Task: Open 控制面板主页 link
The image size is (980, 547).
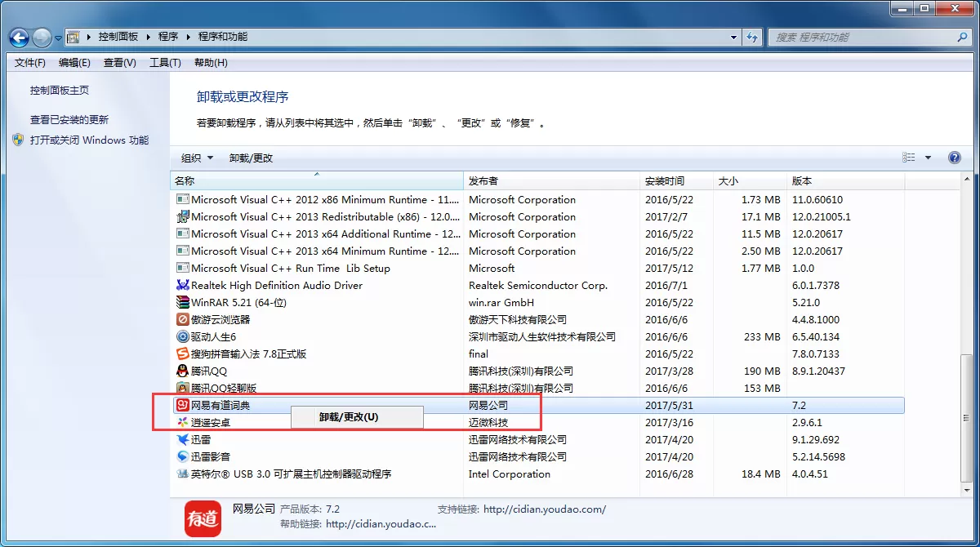Action: coord(60,91)
